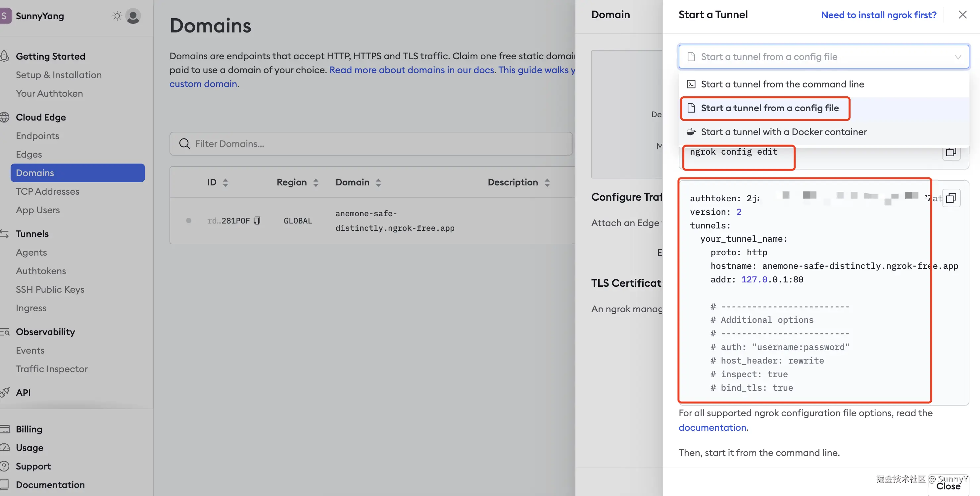
Task: Open the user profile avatar menu
Action: tap(133, 16)
